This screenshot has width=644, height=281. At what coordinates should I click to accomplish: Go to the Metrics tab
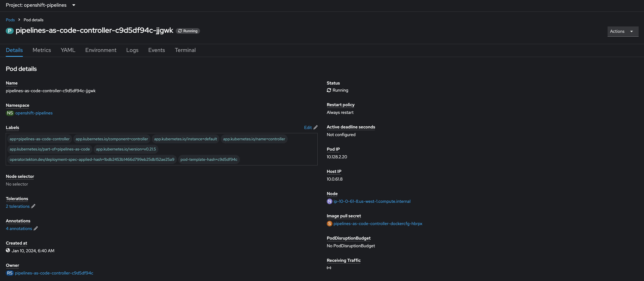42,50
